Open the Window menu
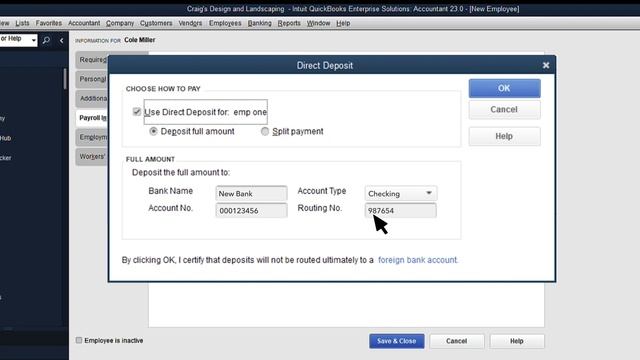Screen dimensions: 640x360 pos(318,23)
